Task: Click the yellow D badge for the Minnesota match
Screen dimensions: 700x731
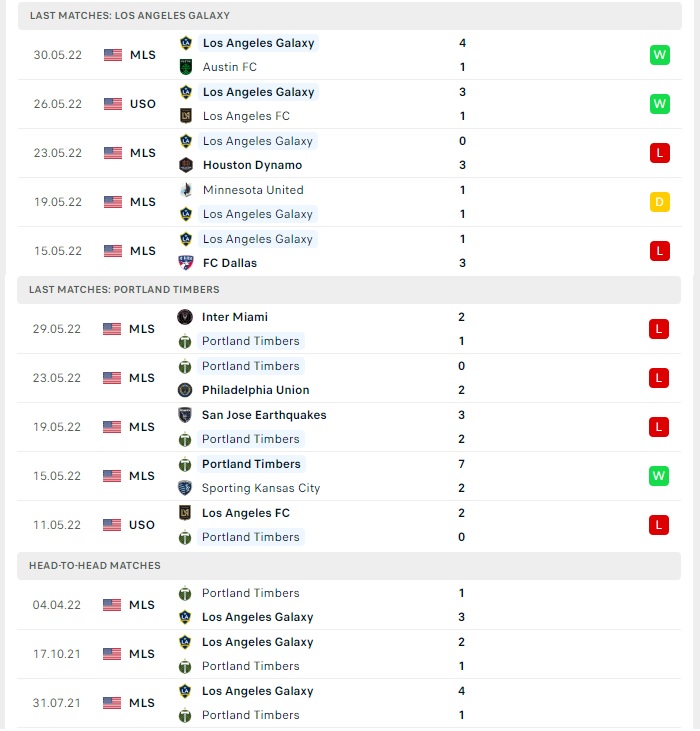Action: 659,202
